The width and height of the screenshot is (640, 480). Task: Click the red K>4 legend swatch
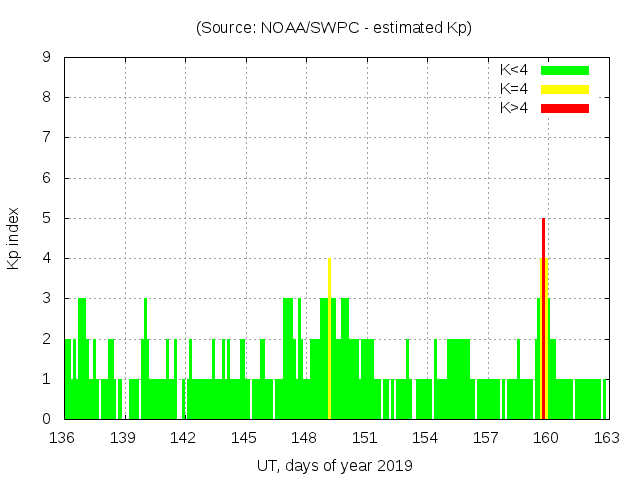click(565, 108)
